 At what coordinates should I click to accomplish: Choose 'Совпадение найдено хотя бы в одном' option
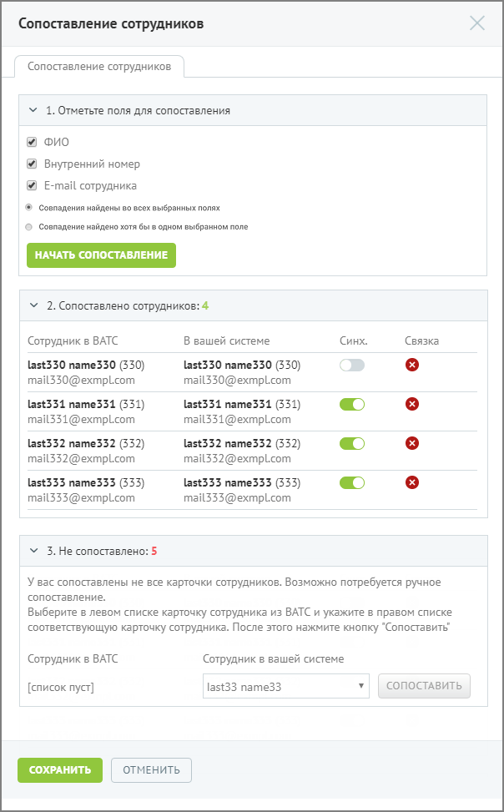click(x=29, y=227)
